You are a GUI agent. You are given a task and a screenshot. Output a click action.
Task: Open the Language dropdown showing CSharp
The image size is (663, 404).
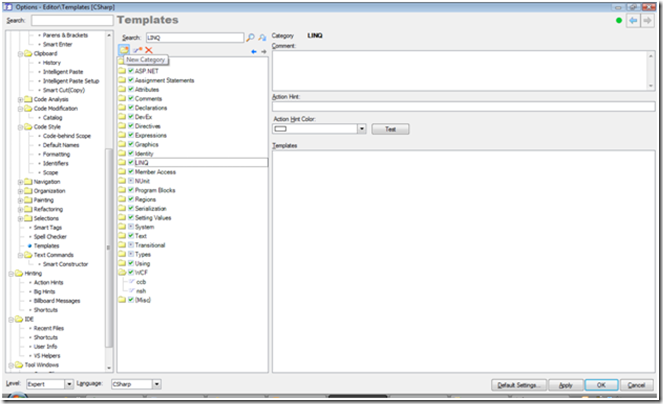[156, 384]
